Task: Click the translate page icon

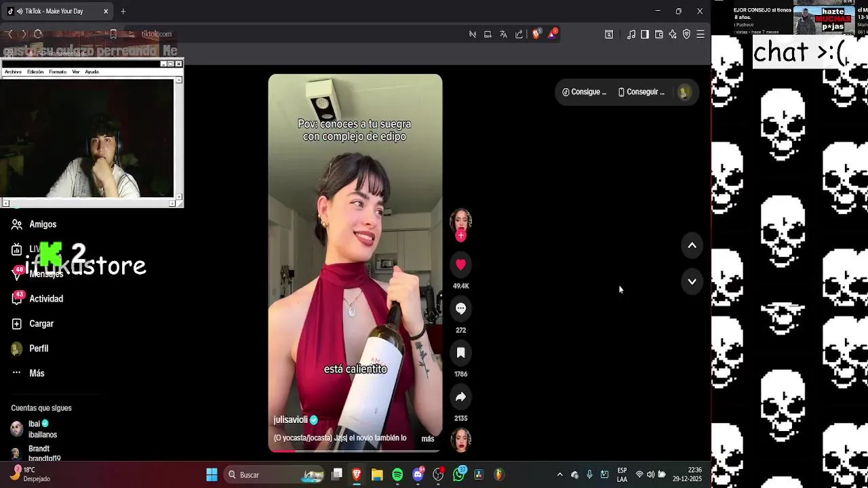Action: [x=503, y=34]
